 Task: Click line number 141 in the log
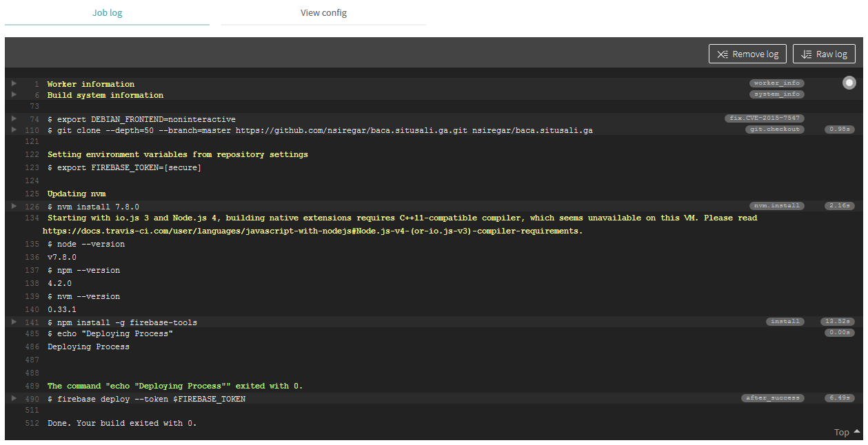click(32, 322)
